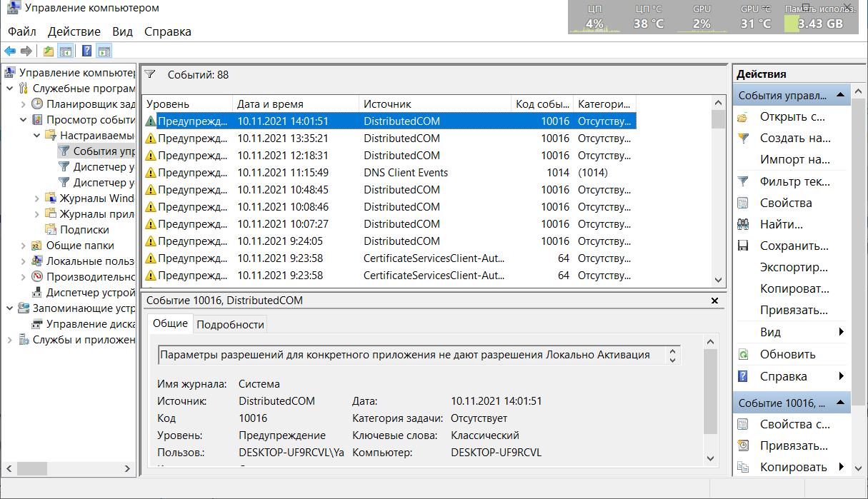Click Копировать action under Событие 10016
This screenshot has height=499, width=868.
coord(794,467)
